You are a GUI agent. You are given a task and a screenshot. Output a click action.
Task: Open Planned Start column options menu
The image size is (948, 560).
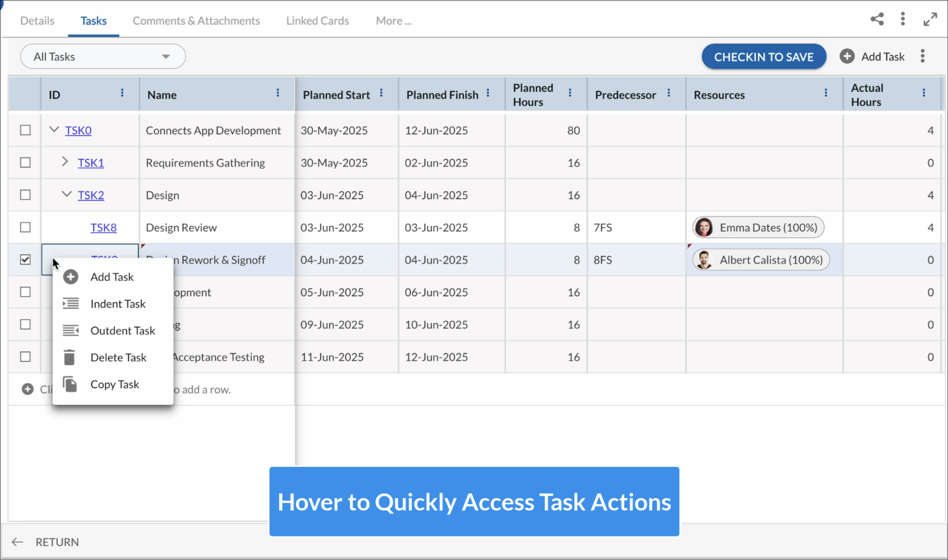(x=381, y=93)
